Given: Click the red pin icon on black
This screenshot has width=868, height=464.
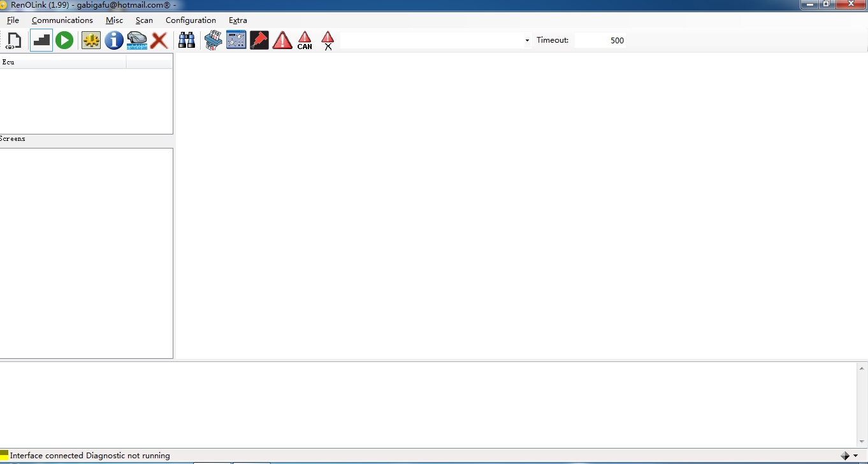Looking at the screenshot, I should click(259, 40).
